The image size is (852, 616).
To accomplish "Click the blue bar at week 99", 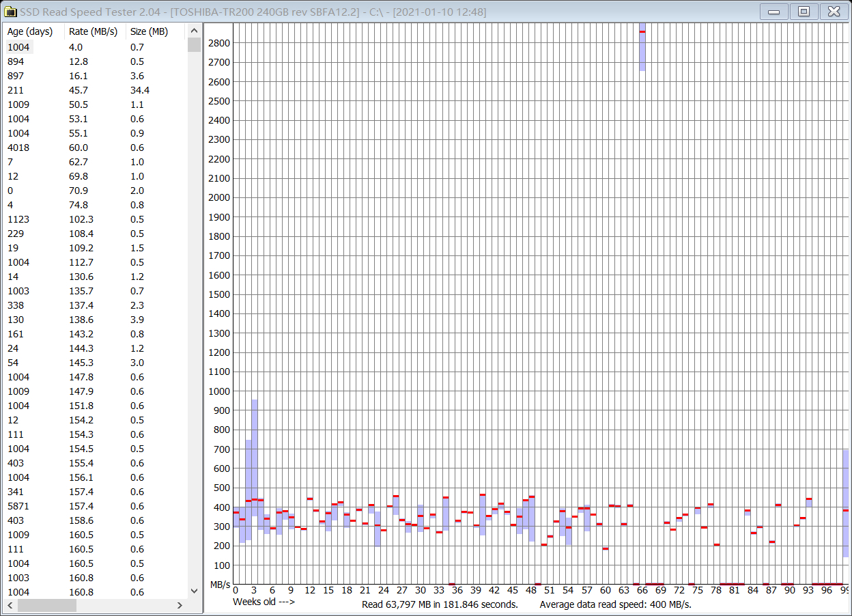I will (846, 504).
